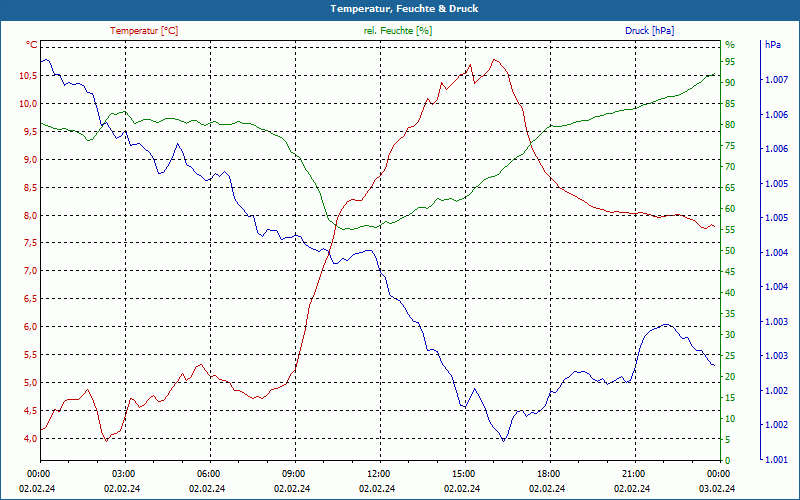Select the blue Druck [hPa] legend label
This screenshot has height=500, width=800.
pyautogui.click(x=649, y=31)
